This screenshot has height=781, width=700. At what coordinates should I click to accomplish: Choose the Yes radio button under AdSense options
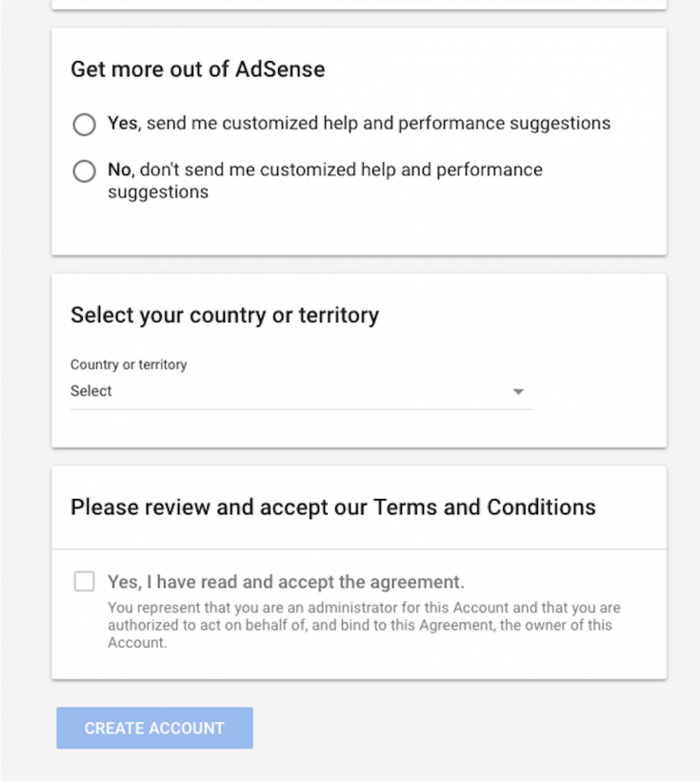tap(84, 125)
